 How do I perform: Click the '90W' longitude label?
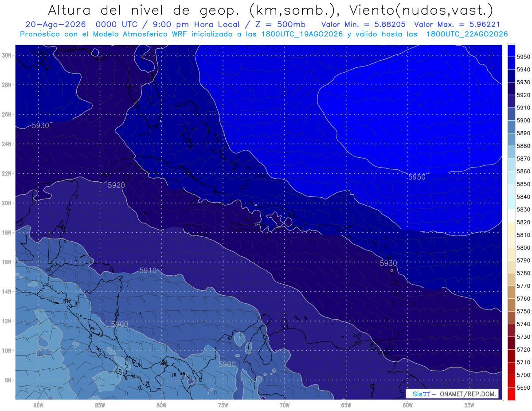coord(38,405)
